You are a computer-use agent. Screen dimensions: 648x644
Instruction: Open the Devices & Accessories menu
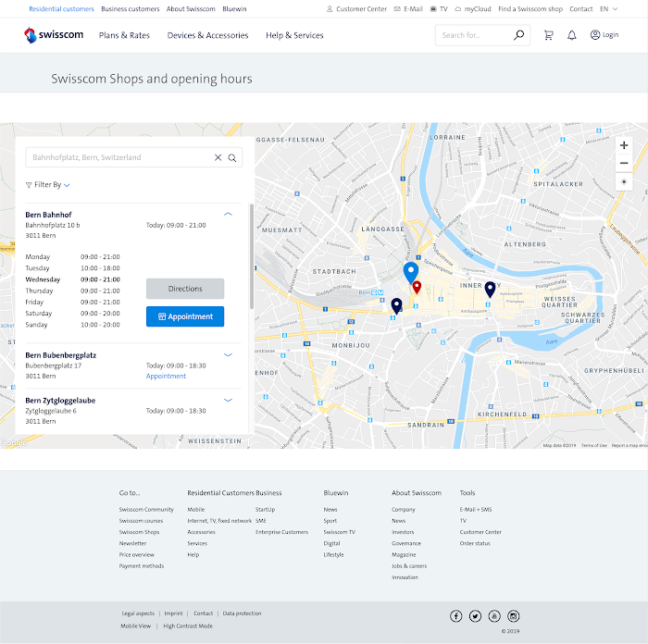coord(207,35)
